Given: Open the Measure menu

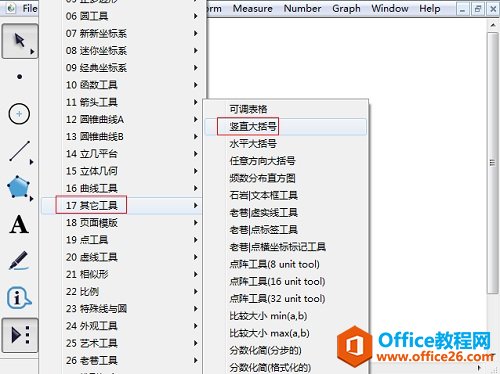Looking at the screenshot, I should tap(253, 8).
